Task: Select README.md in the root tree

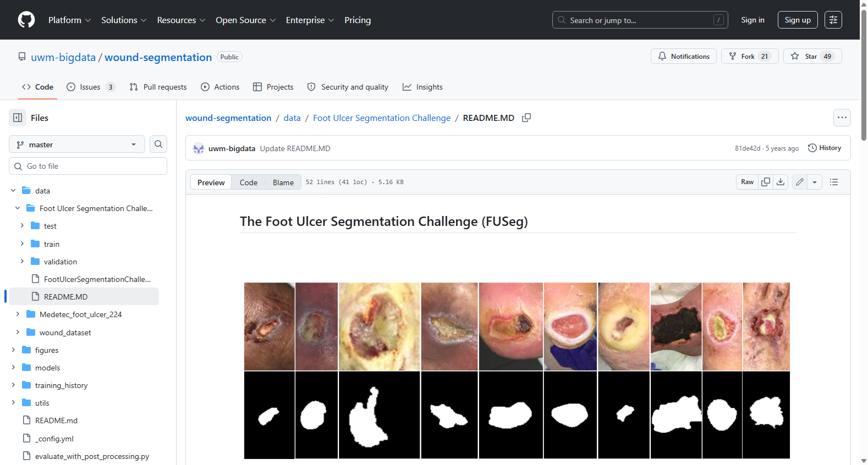Action: (56, 420)
